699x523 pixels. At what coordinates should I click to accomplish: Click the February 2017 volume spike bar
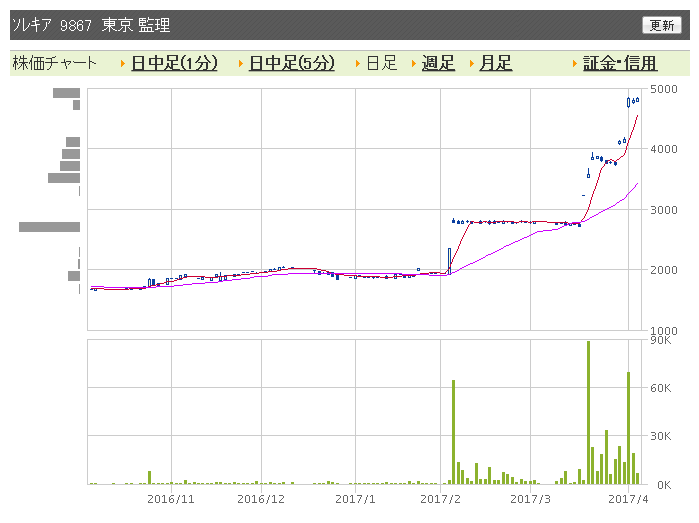pos(453,432)
